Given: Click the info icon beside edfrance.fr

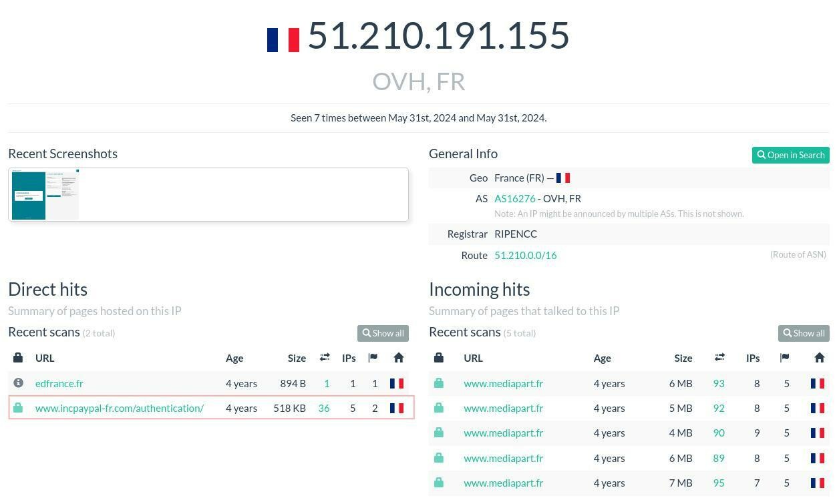Looking at the screenshot, I should 18,383.
